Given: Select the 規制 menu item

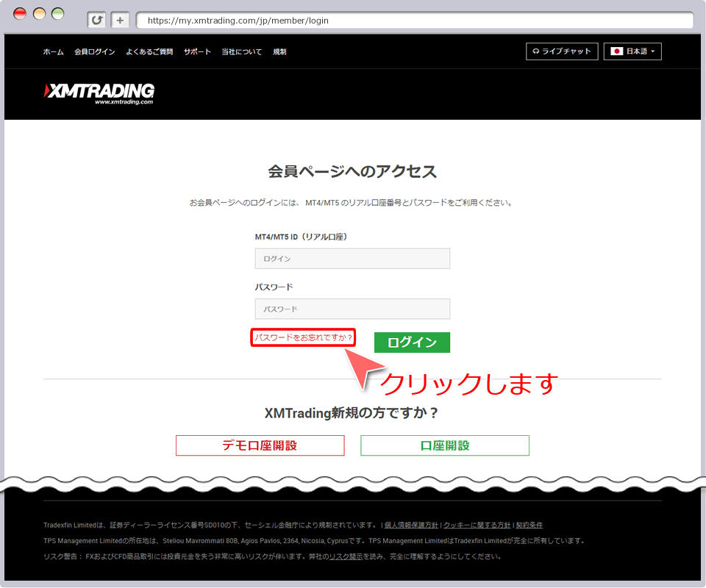Looking at the screenshot, I should (x=279, y=52).
